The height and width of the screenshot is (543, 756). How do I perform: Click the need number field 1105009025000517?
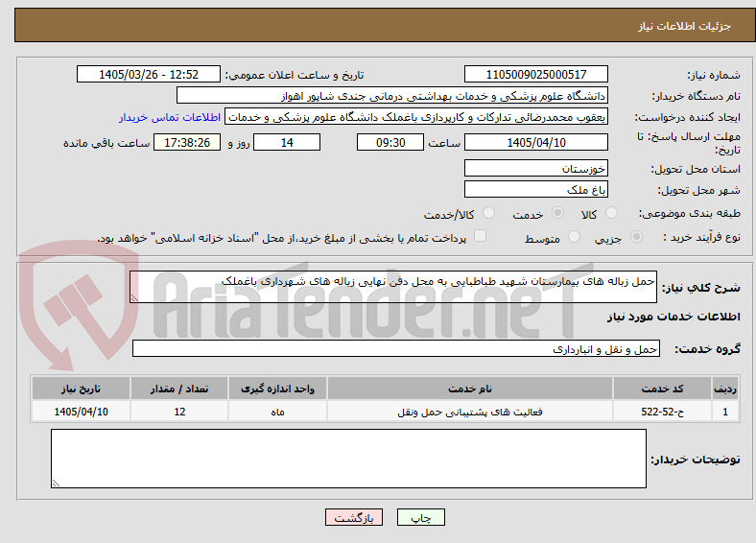536,74
